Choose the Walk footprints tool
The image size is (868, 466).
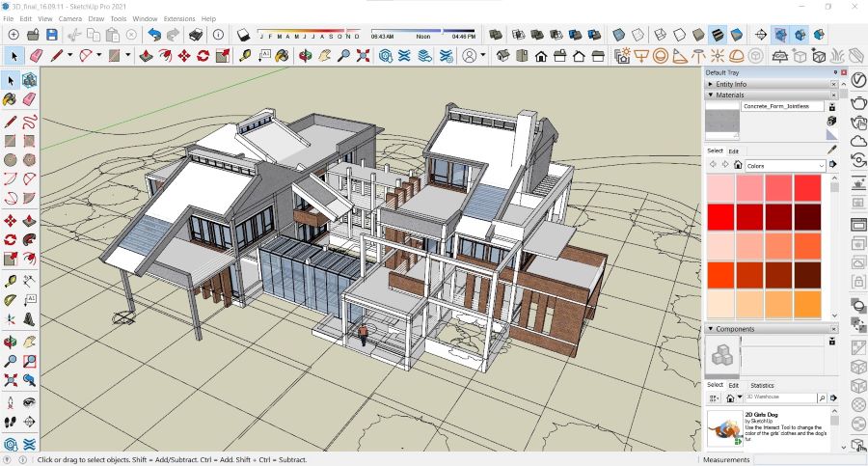coord(10,422)
